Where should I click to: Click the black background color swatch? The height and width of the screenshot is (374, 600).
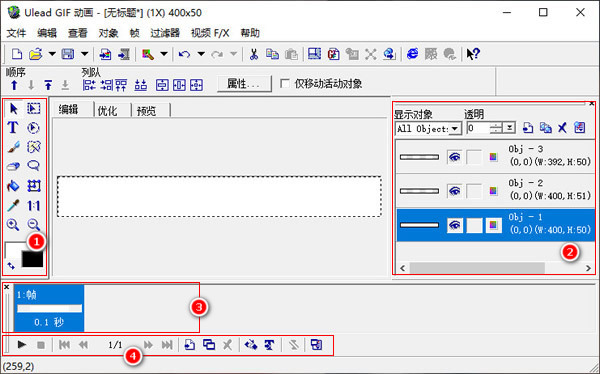(33, 259)
